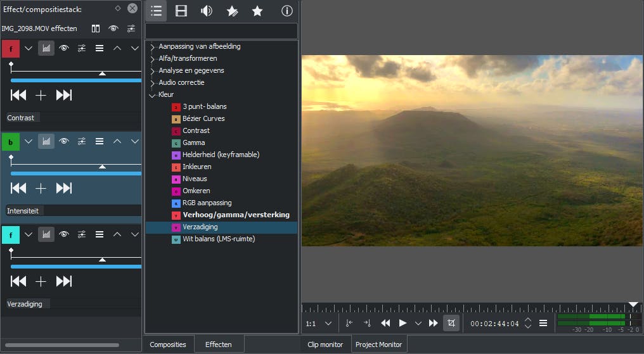Click the crop/zone icon in monitor toolbar
The width and height of the screenshot is (644, 354).
[451, 323]
